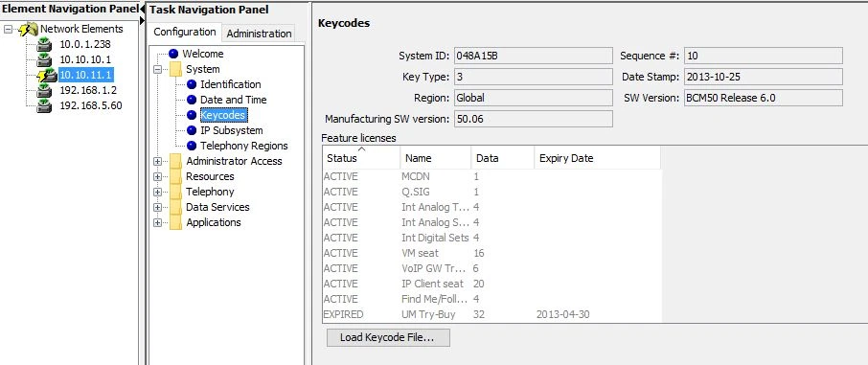868x365 pixels.
Task: Open the Welcome task
Action: [203, 54]
